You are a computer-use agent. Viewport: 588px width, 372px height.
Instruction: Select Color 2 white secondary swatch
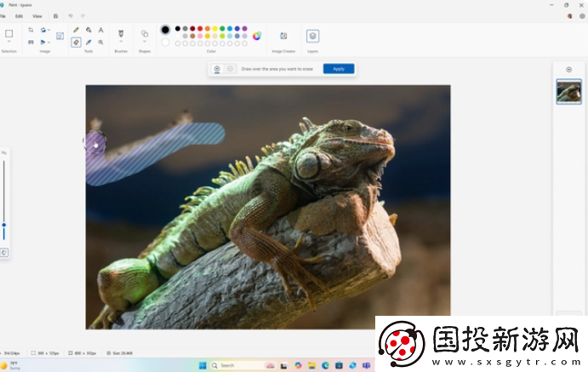[x=165, y=43]
